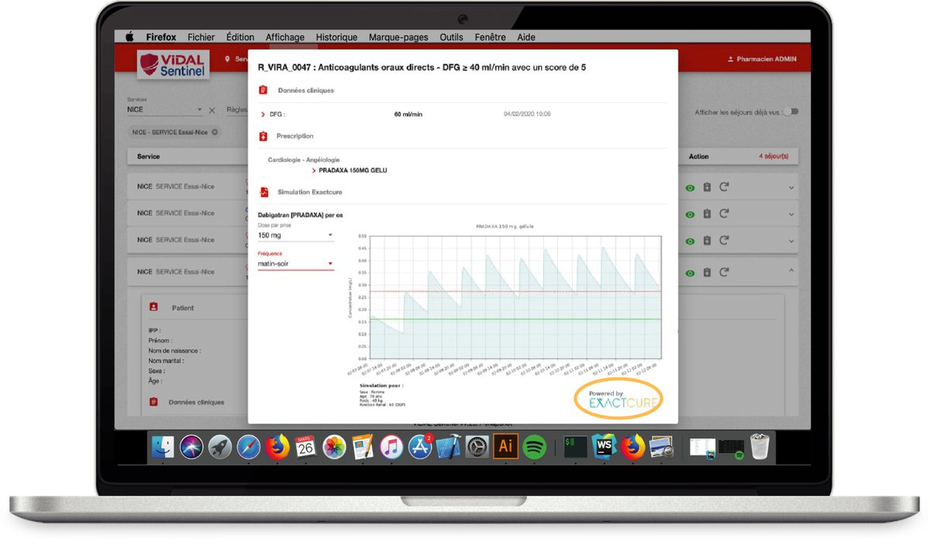930x560 pixels.
Task: Click the medical clipboard icon in first stay row
Action: point(707,187)
